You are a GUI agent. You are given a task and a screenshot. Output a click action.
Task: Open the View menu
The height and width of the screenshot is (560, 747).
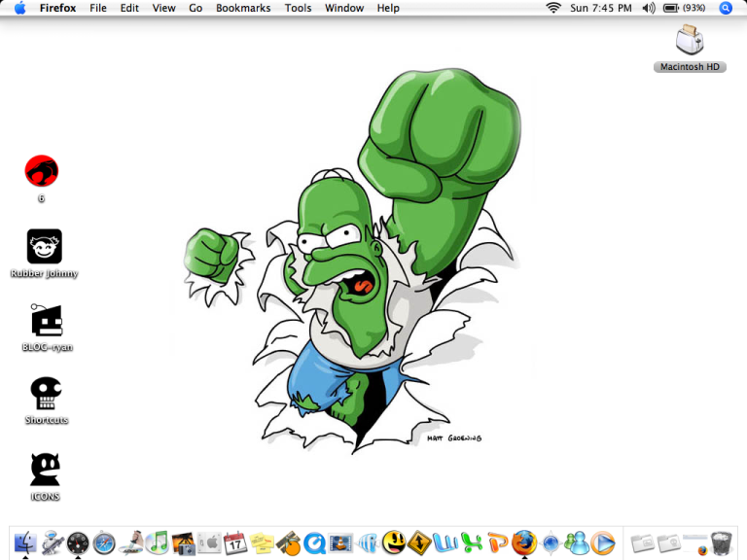point(163,8)
